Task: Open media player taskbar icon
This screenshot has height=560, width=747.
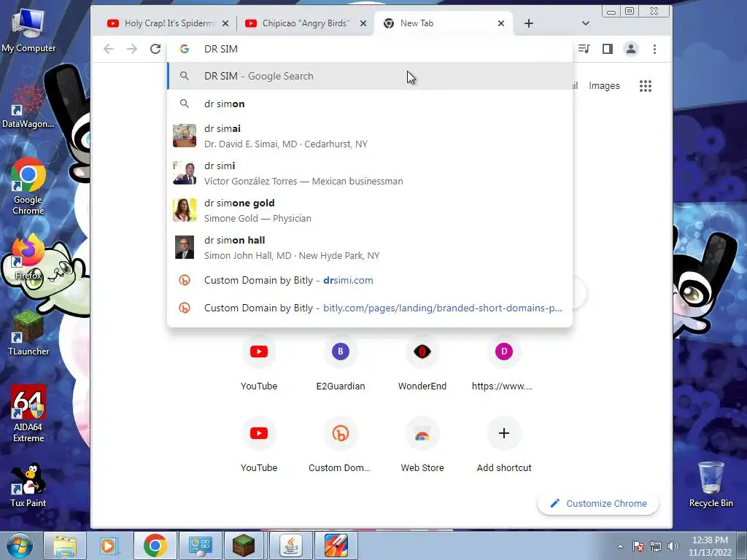Action: coord(109,545)
